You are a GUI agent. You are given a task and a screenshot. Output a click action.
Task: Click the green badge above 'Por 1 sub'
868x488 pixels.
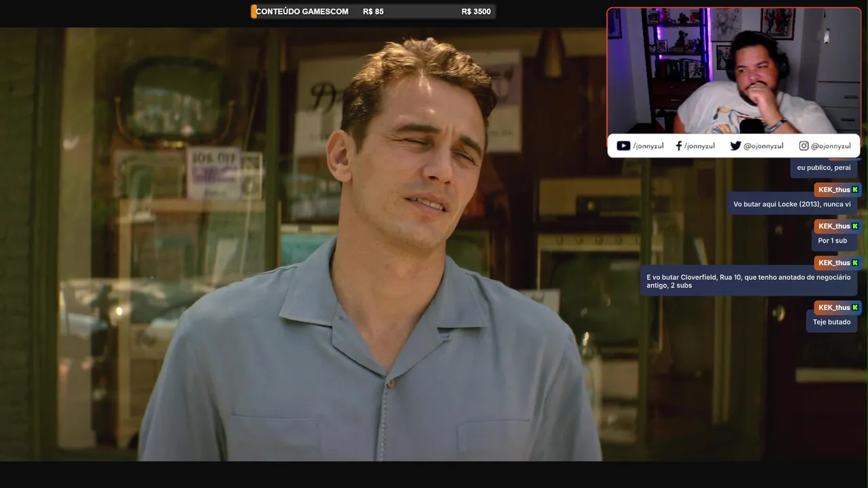coord(855,226)
